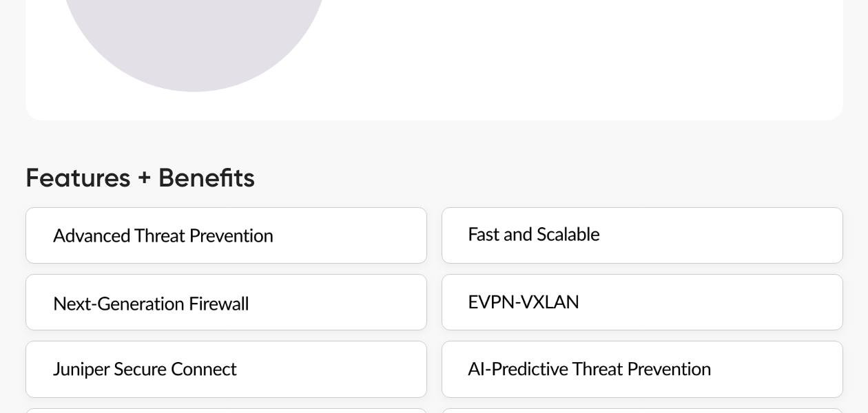Click the partially visible accordion below Juniper Secure Connect
Image resolution: width=868 pixels, height=413 pixels.
pos(226,411)
